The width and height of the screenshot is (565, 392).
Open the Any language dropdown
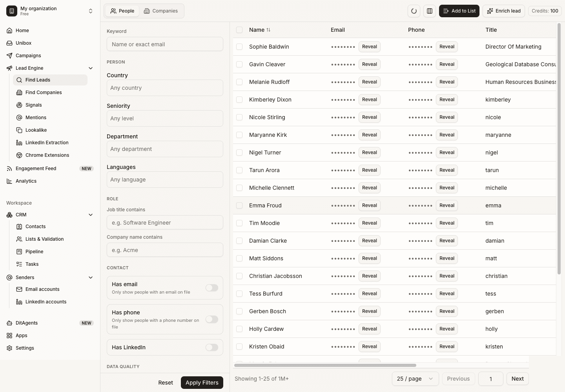tap(165, 180)
